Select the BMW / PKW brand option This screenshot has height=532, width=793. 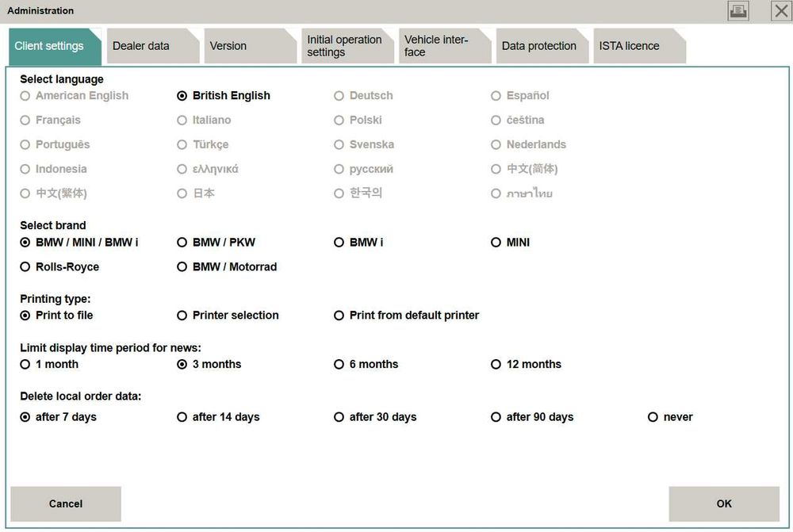(x=182, y=243)
